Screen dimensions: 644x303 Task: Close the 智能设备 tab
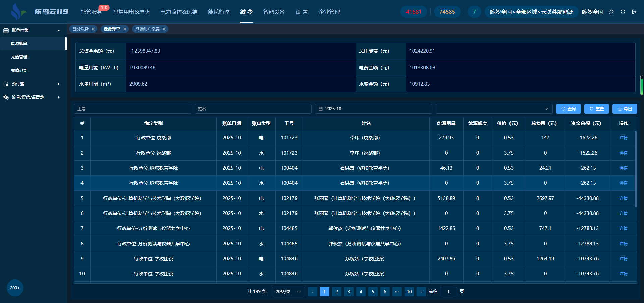[93, 29]
